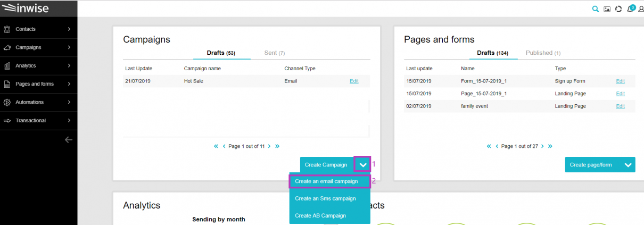Expand the Analytics sidebar menu chevron
This screenshot has width=644, height=225.
tap(69, 65)
